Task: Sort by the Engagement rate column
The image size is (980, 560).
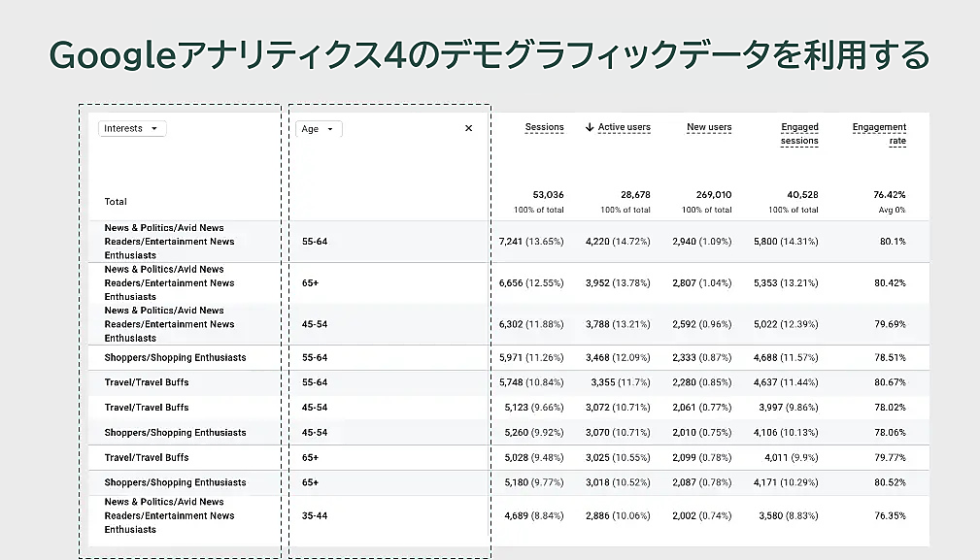Action: (879, 134)
